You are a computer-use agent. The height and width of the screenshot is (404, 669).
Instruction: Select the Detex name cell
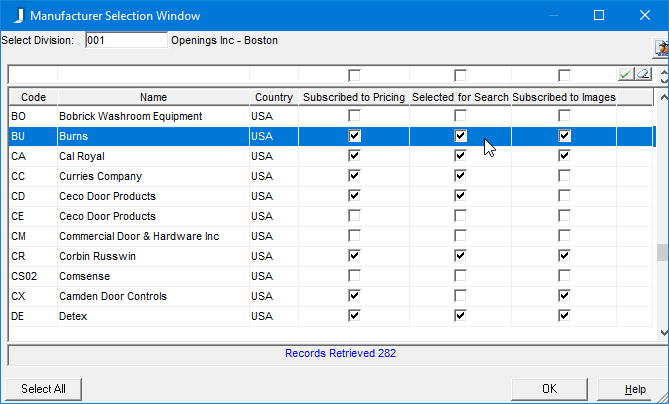[x=154, y=317]
